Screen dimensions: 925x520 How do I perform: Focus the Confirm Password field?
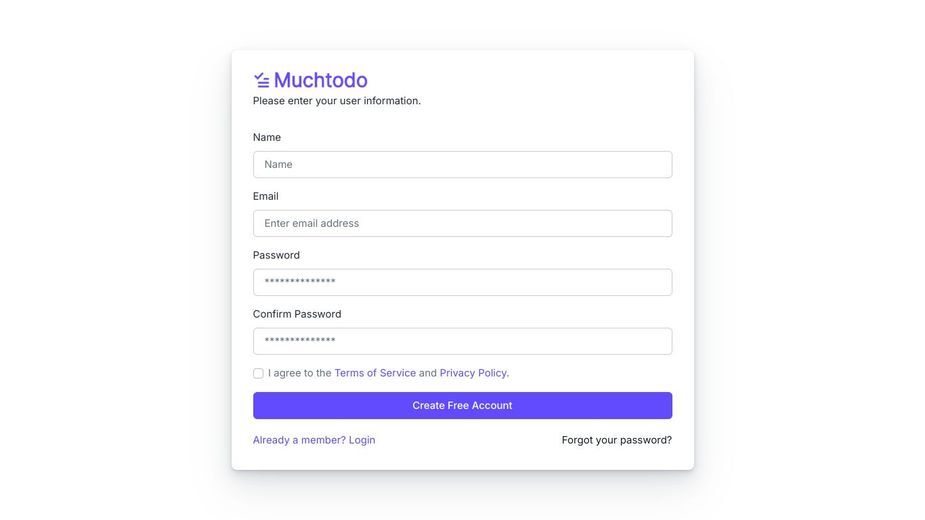(462, 341)
